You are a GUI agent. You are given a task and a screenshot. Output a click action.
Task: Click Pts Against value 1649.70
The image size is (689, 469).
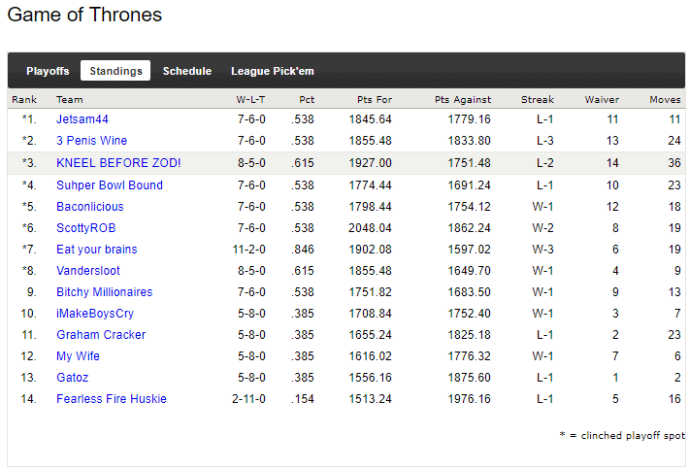pos(469,270)
